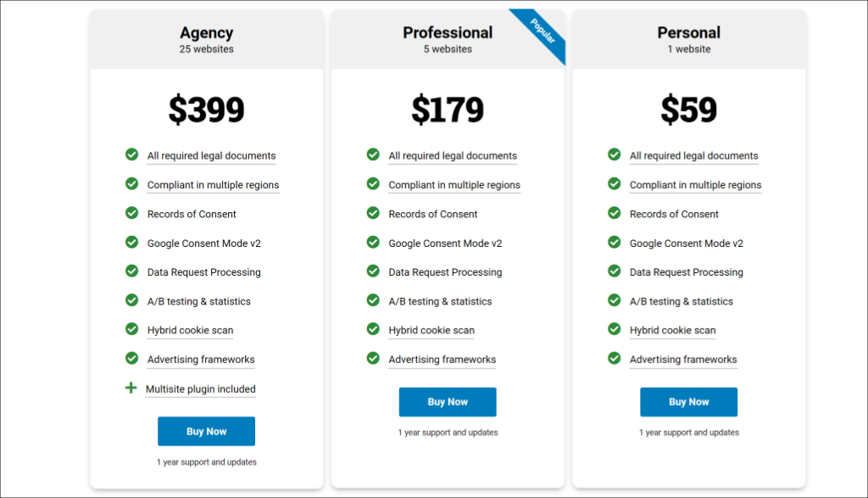Image resolution: width=868 pixels, height=498 pixels.
Task: Open the Advertising frameworks link in the Professional plan
Action: 442,359
